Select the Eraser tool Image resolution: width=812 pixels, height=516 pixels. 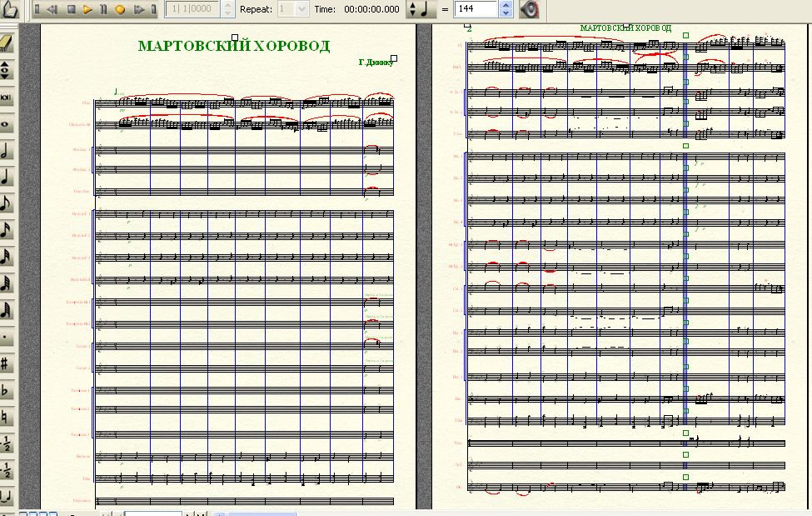tap(6, 43)
